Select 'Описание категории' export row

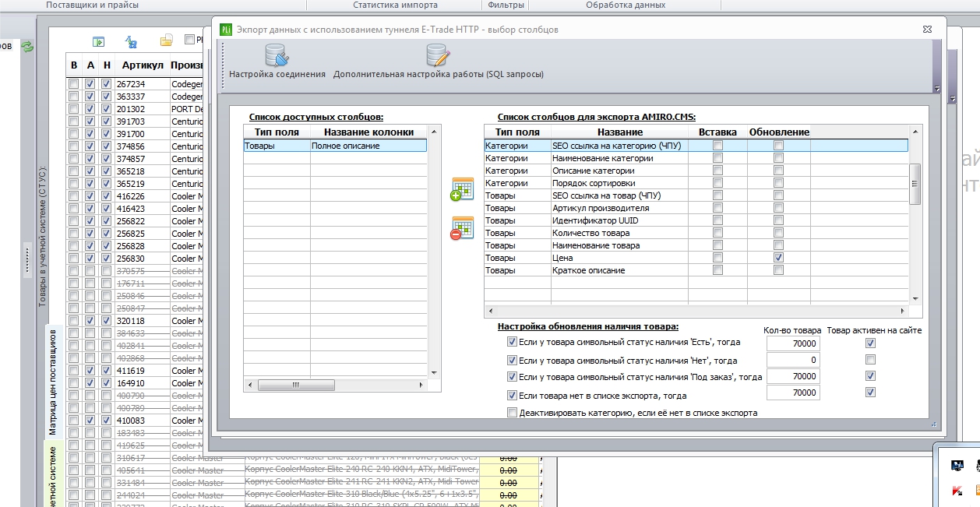tap(696, 171)
